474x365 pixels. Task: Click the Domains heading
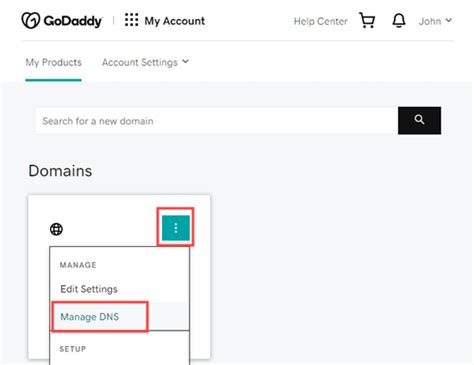pyautogui.click(x=60, y=171)
